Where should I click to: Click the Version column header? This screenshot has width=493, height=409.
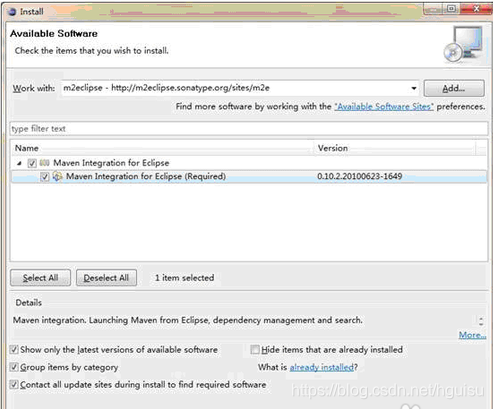tap(395, 148)
